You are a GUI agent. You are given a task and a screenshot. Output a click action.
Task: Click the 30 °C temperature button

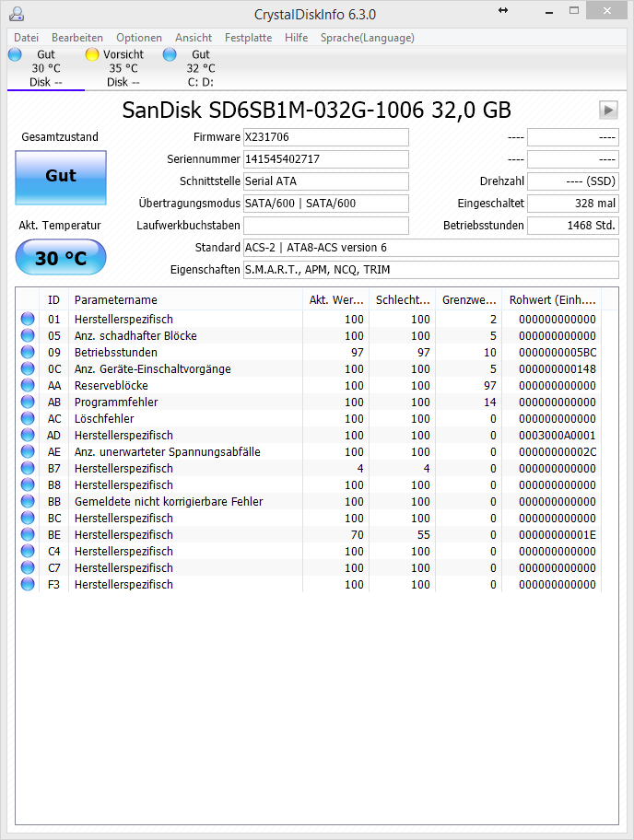[x=61, y=257]
